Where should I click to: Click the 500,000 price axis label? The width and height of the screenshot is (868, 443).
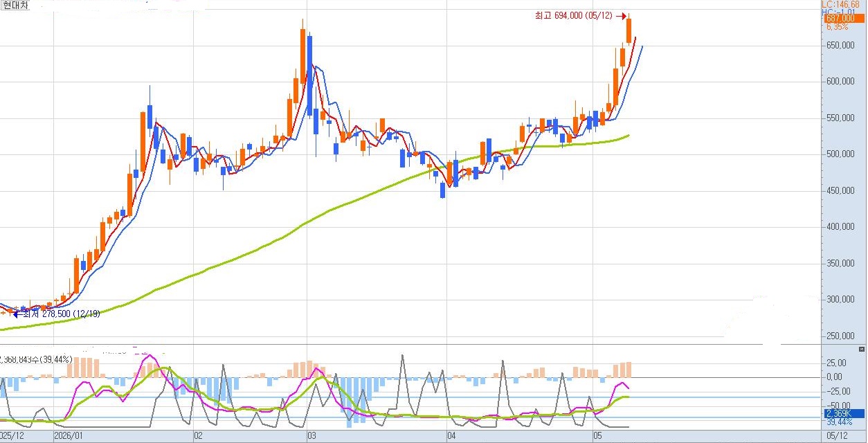click(x=840, y=154)
